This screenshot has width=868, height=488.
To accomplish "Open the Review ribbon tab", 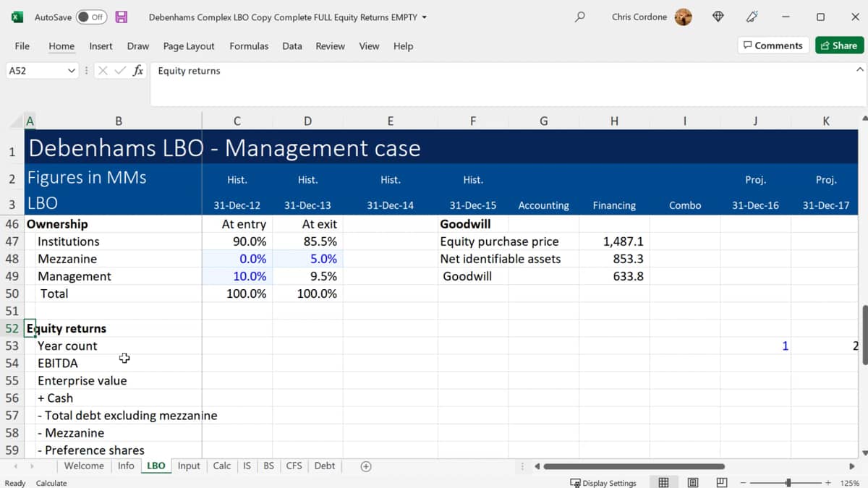I will [x=330, y=46].
